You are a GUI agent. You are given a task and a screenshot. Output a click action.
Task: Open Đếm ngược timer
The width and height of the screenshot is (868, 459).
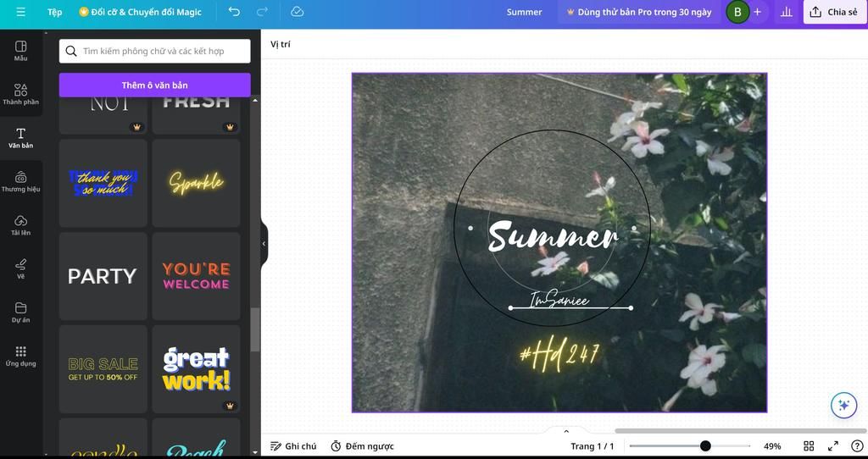click(362, 446)
